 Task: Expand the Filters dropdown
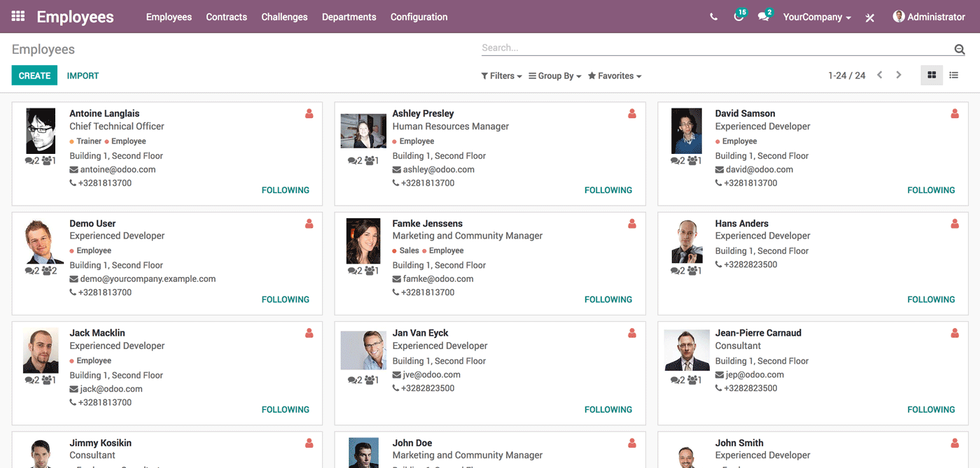click(501, 76)
